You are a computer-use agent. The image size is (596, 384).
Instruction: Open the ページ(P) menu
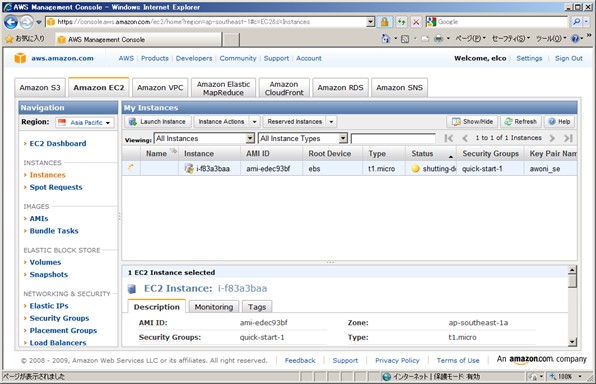470,38
